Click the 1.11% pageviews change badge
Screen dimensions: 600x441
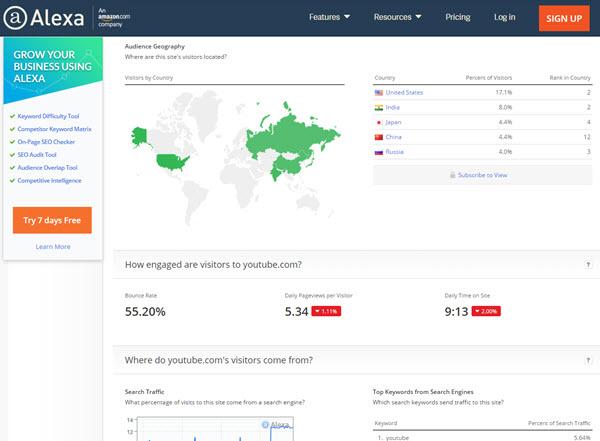326,311
